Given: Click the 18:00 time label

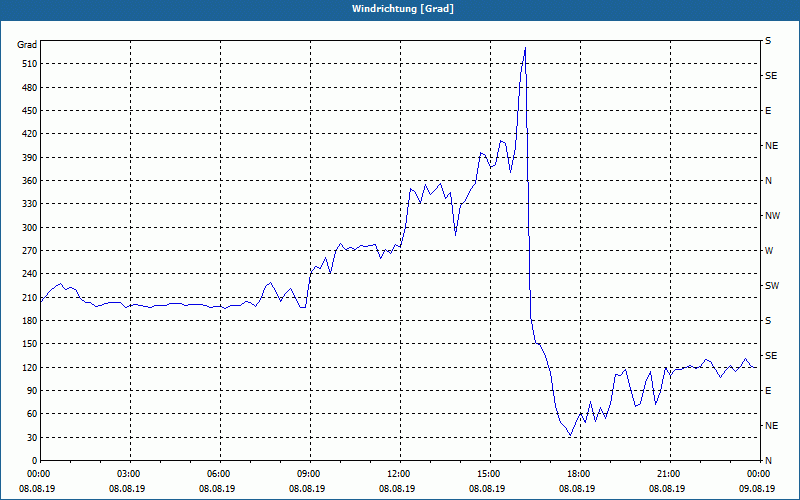Looking at the screenshot, I should (x=580, y=473).
